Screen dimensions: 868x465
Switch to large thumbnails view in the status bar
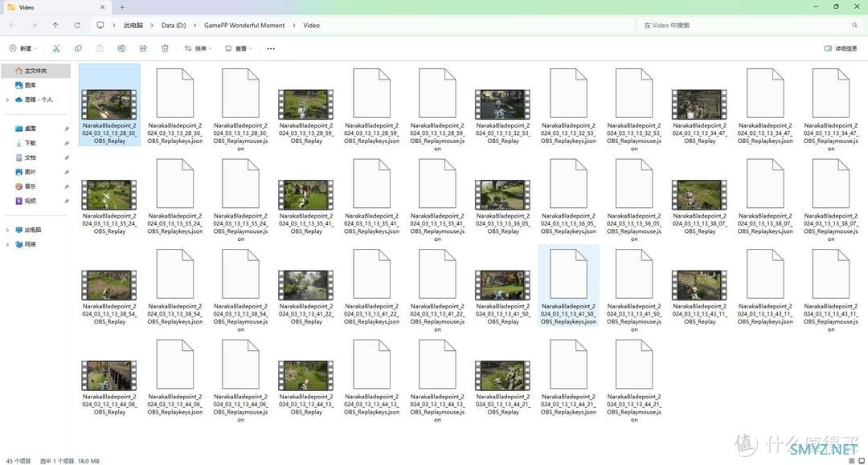[x=862, y=460]
